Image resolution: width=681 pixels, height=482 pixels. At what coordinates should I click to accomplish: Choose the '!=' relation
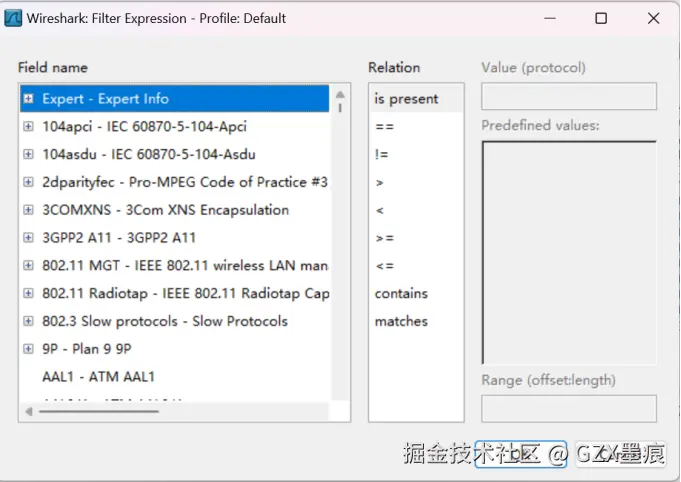[x=416, y=154]
